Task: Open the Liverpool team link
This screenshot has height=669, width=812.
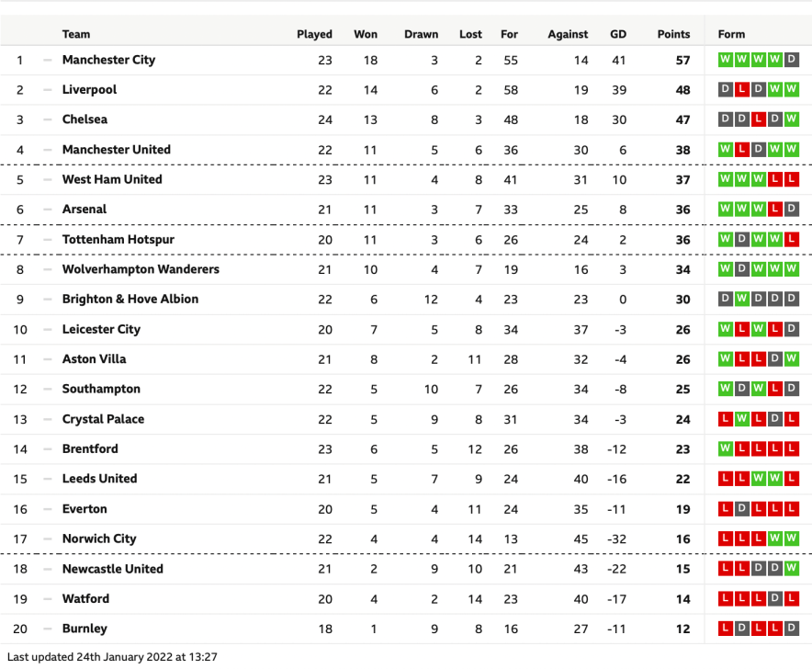Action: pos(89,90)
